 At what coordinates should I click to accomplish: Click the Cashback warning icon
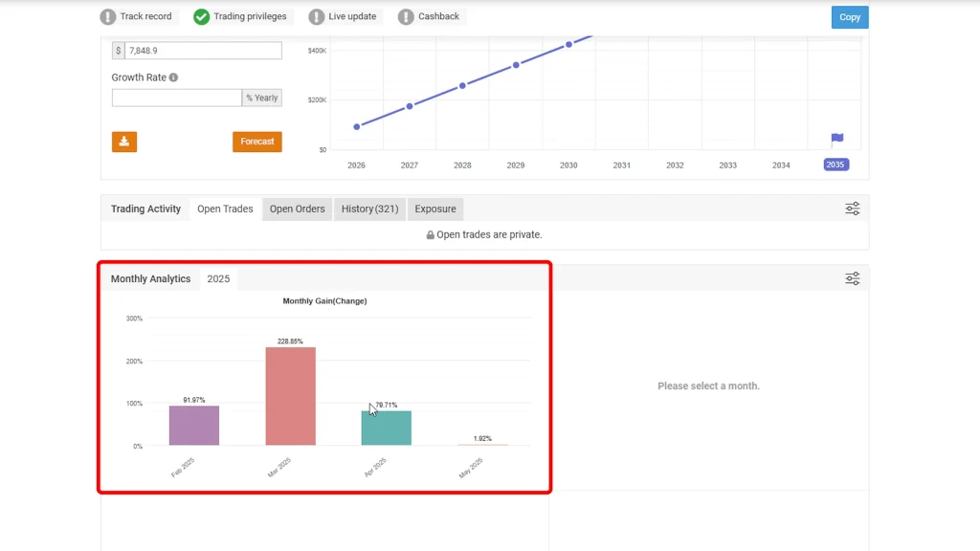tap(406, 17)
